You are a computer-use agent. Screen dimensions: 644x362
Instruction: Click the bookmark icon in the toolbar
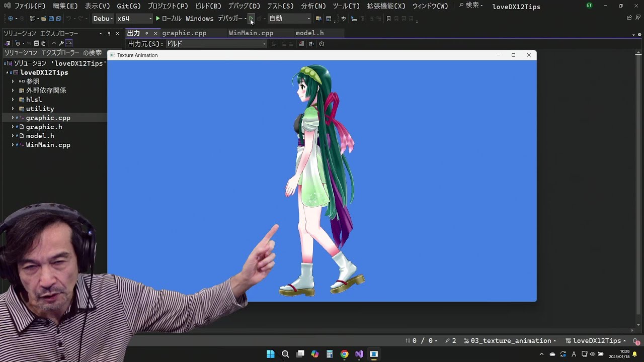pos(388,19)
